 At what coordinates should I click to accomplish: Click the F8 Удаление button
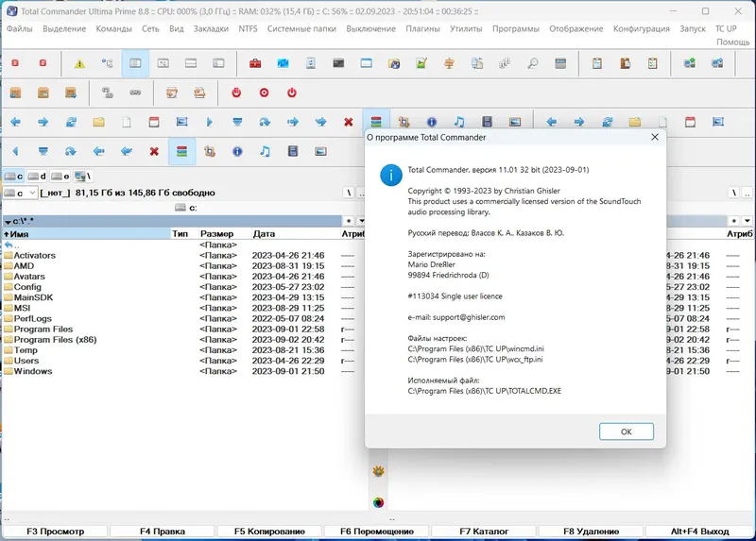click(x=591, y=532)
